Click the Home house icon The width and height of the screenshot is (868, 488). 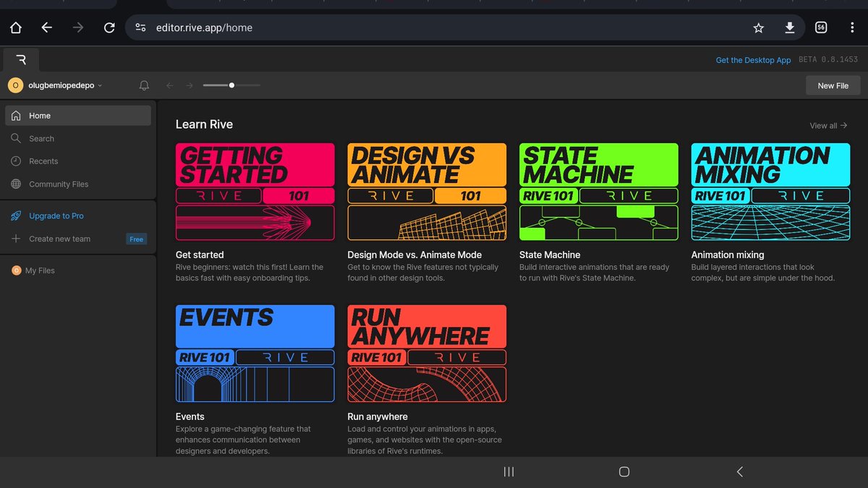coord(16,116)
